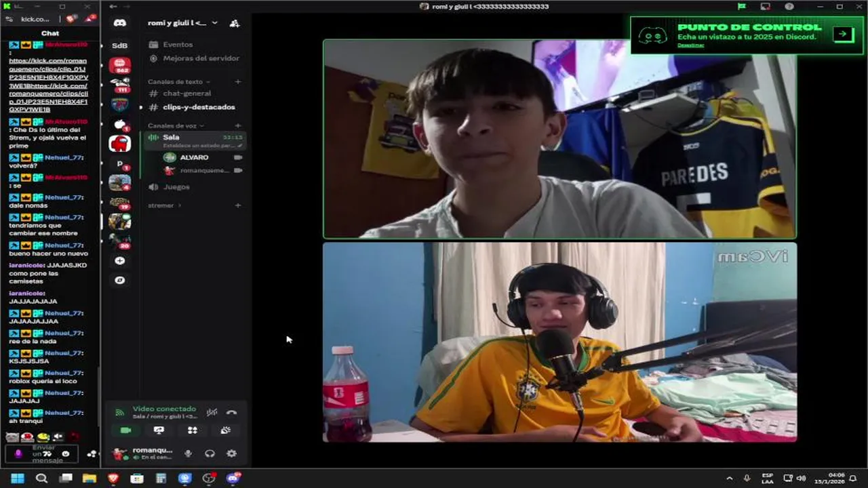Select the Sala voice channel
This screenshot has height=488, width=868.
(195, 140)
